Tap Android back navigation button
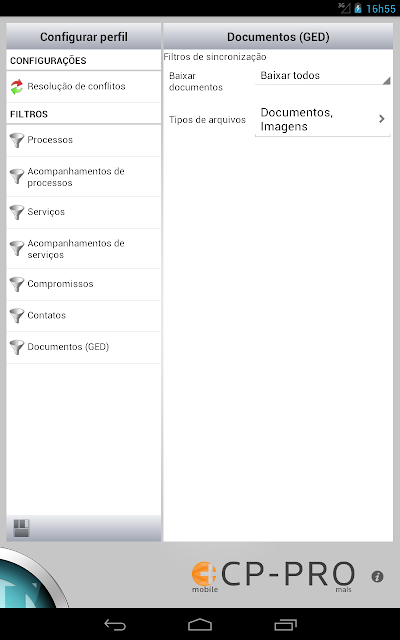The height and width of the screenshot is (640, 400). point(115,624)
